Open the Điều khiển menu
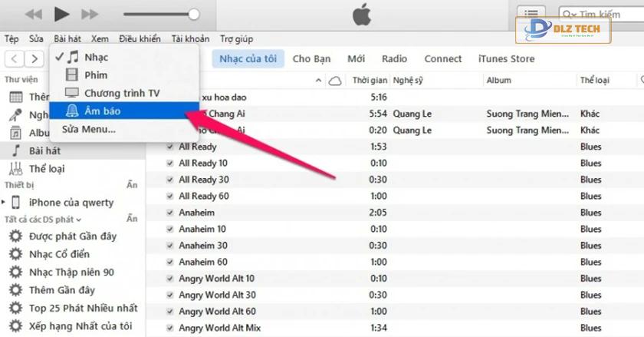Image resolution: width=644 pixels, height=337 pixels. [140, 39]
